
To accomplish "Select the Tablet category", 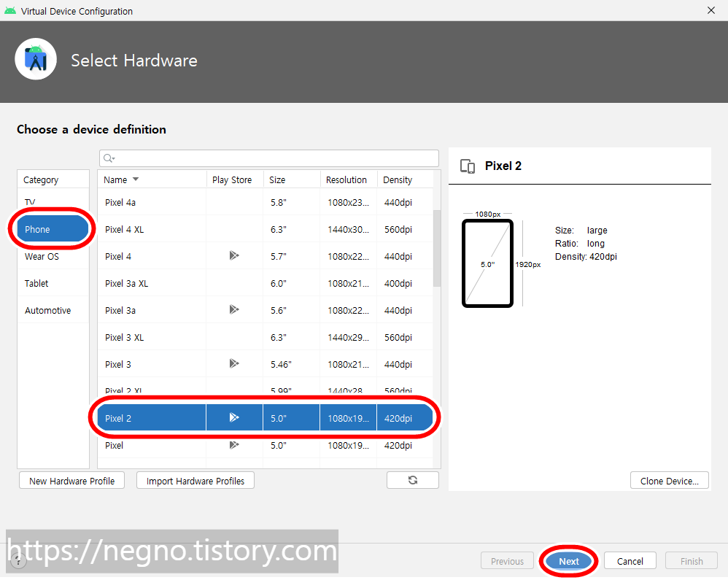I will pyautogui.click(x=53, y=283).
